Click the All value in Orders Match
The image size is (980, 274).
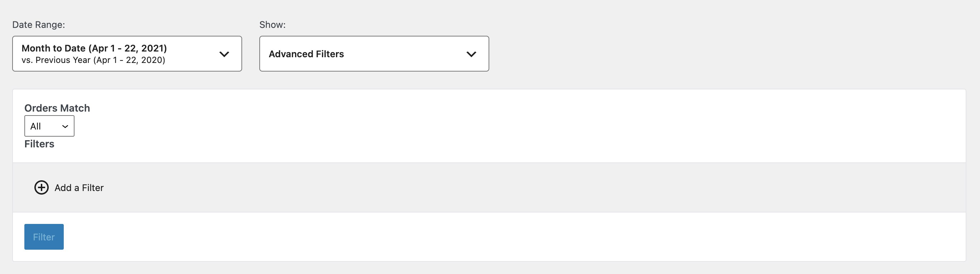point(35,126)
